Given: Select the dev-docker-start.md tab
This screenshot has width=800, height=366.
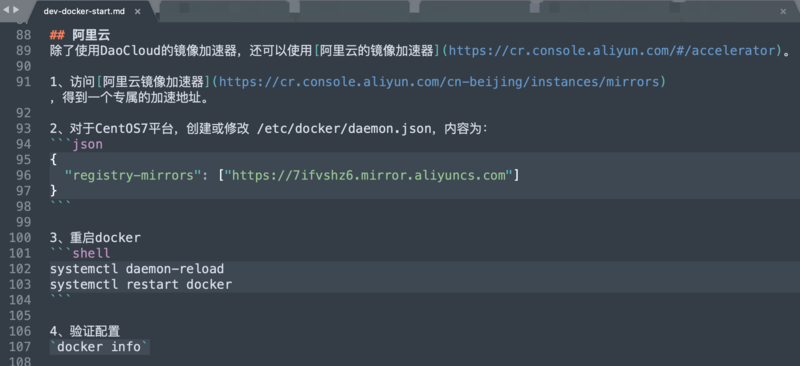Looking at the screenshot, I should pos(84,11).
